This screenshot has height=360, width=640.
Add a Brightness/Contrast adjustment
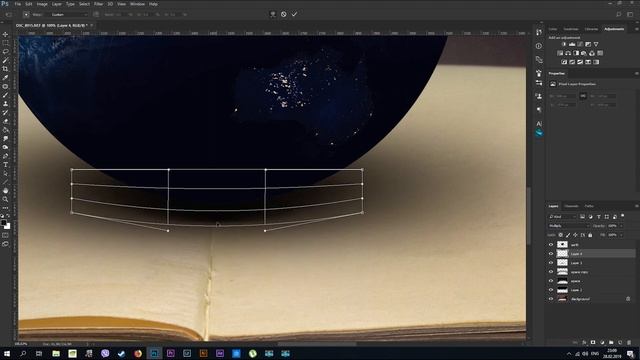click(x=564, y=44)
